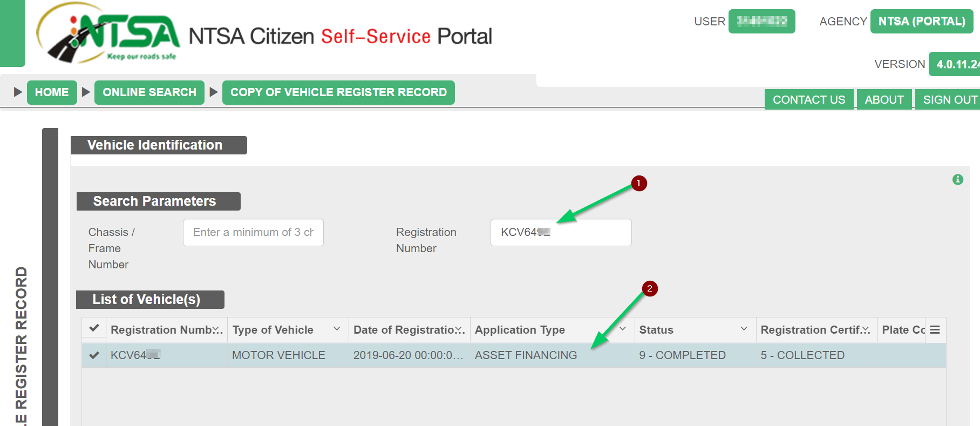Open Type of Vehicle column dropdown
This screenshot has height=426, width=980.
click(337, 329)
